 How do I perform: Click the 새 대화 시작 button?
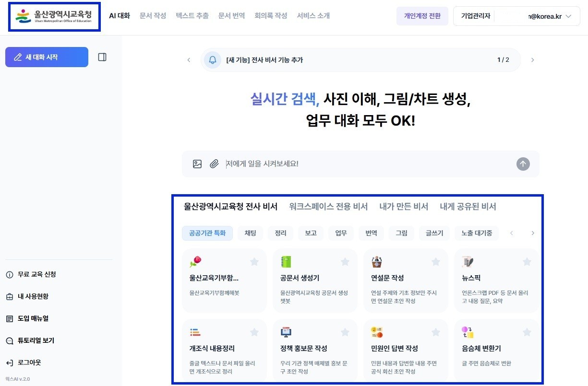(47, 57)
